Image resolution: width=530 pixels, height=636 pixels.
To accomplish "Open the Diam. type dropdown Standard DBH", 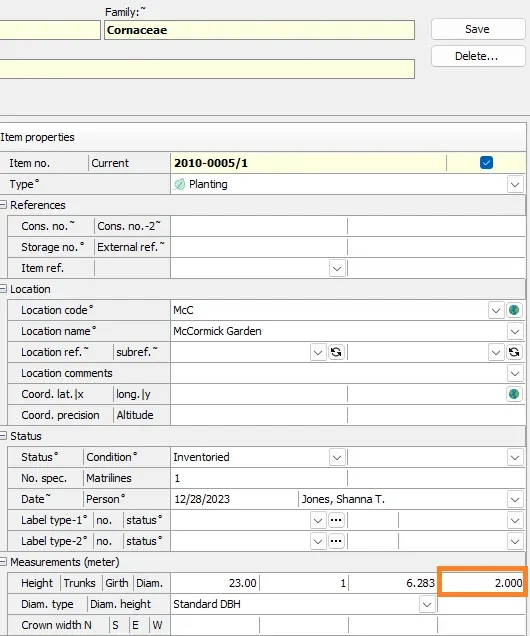I will tap(427, 604).
